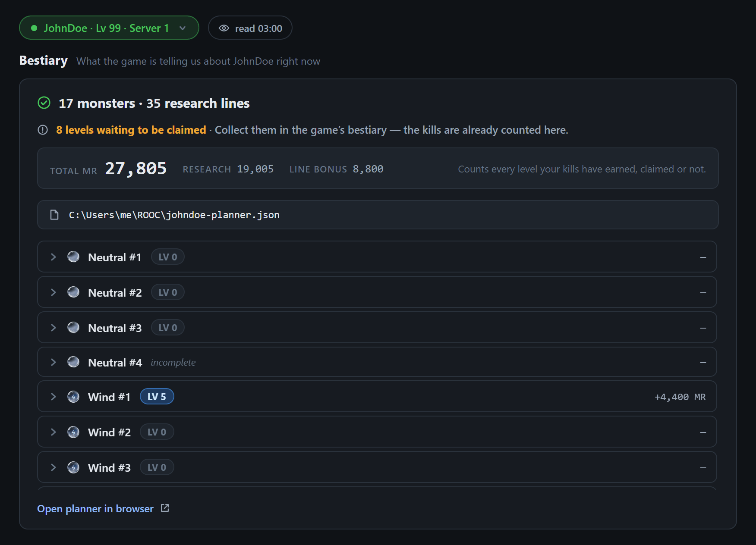Click the Wind #2 row name
Viewport: 756px width, 545px height.
(109, 432)
